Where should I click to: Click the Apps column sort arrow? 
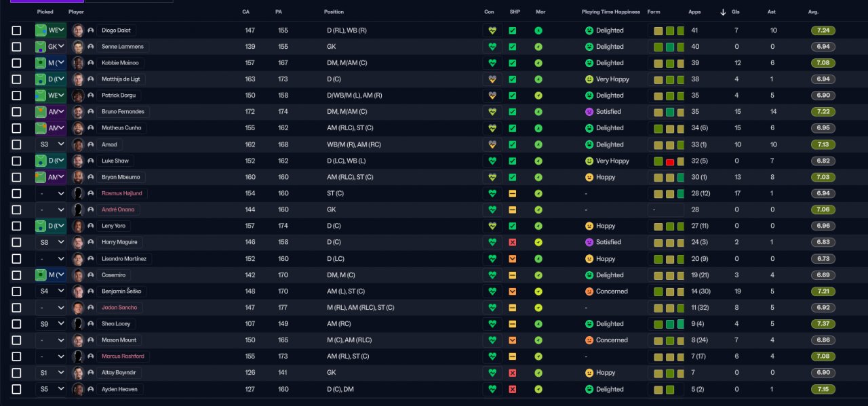[x=723, y=12]
